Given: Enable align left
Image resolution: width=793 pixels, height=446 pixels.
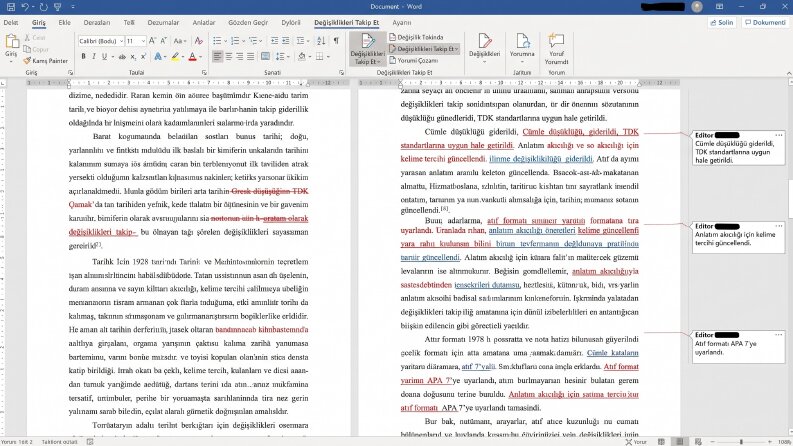Looking at the screenshot, I should [x=217, y=57].
